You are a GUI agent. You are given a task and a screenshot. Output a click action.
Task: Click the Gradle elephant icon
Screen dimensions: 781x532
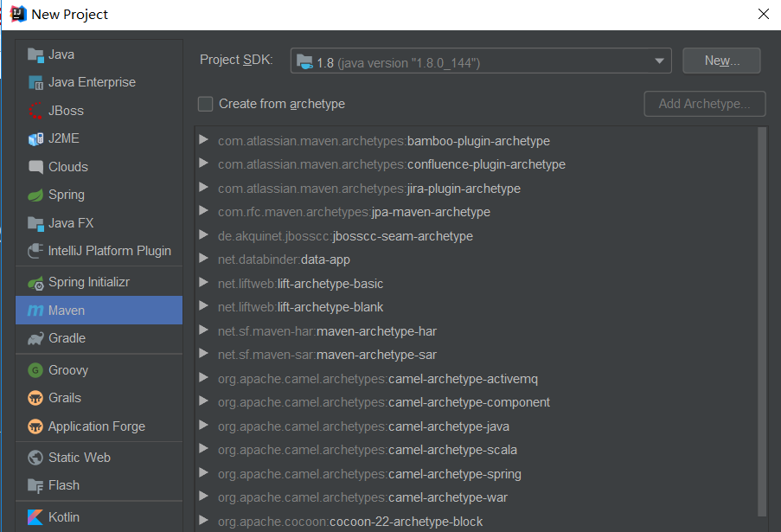[35, 338]
